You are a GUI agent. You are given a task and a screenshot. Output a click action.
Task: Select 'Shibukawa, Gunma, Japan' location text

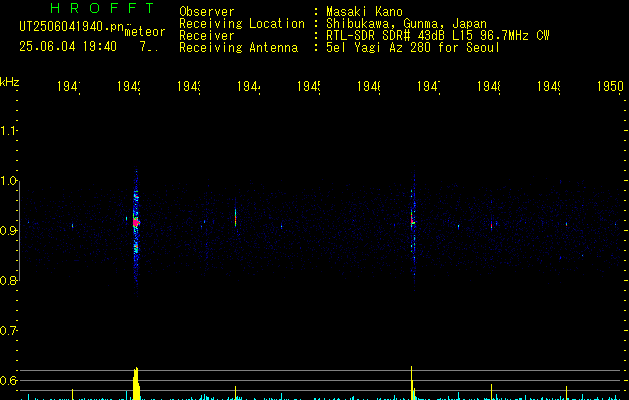point(406,24)
